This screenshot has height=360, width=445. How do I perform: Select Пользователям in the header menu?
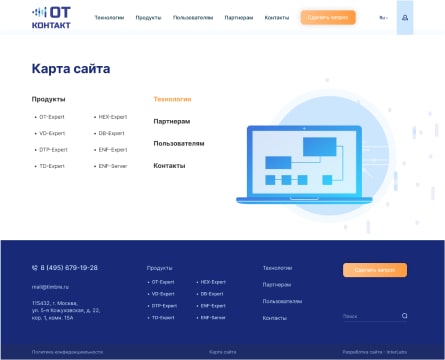(x=193, y=18)
